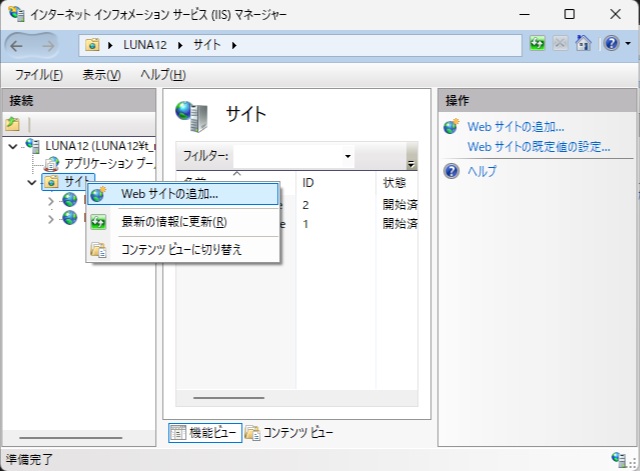The height and width of the screenshot is (471, 640).
Task: Choose Web サイトの追加 in context menu
Action: tap(183, 194)
